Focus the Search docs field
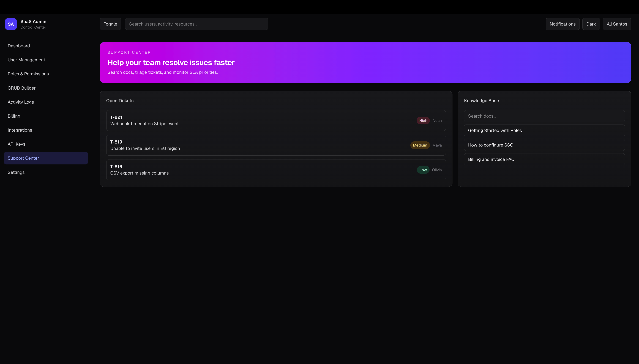This screenshot has height=364, width=639. 544,116
